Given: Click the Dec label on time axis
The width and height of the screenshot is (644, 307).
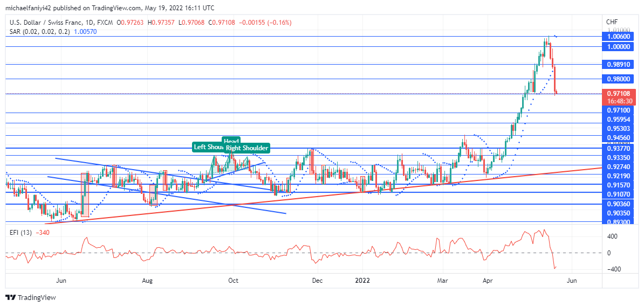Looking at the screenshot, I should [318, 281].
